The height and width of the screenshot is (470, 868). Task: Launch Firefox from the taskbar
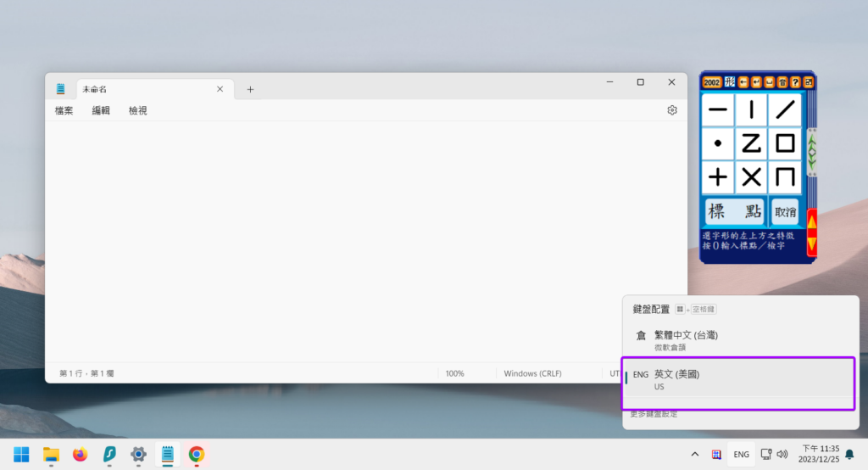(x=81, y=455)
